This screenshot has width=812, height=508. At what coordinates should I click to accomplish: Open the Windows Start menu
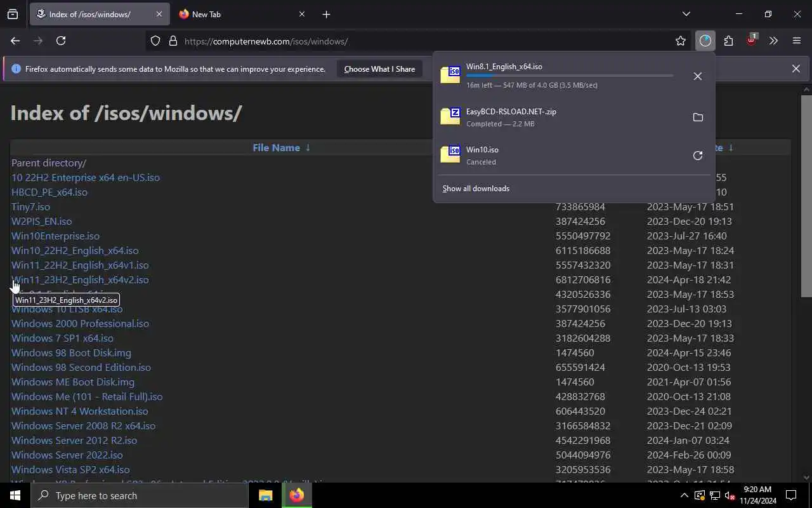(x=15, y=495)
